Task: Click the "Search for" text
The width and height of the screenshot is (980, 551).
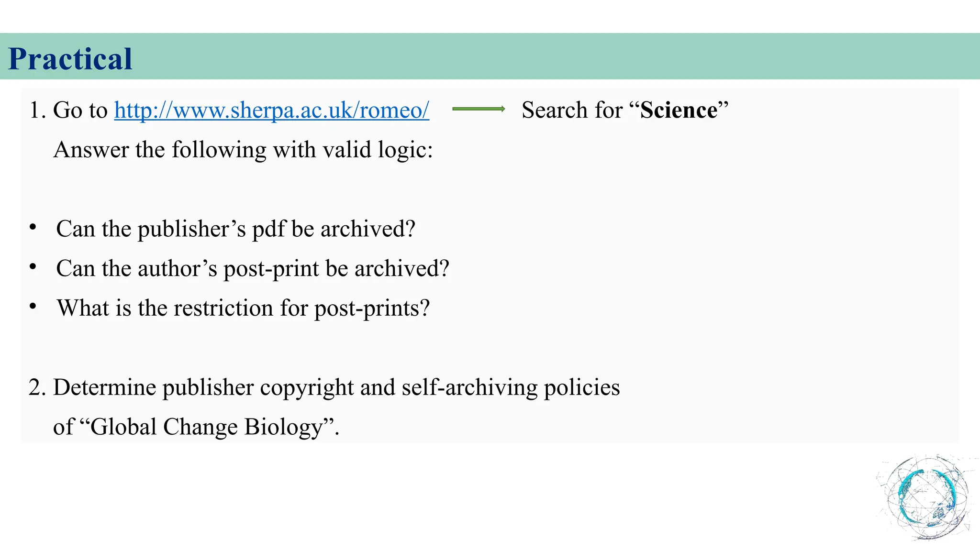Action: [x=572, y=110]
